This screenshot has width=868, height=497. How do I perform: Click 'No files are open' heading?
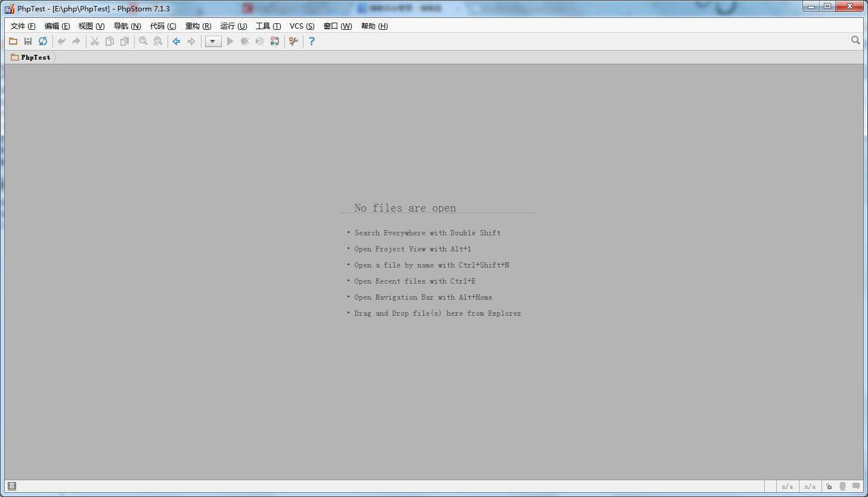(405, 208)
